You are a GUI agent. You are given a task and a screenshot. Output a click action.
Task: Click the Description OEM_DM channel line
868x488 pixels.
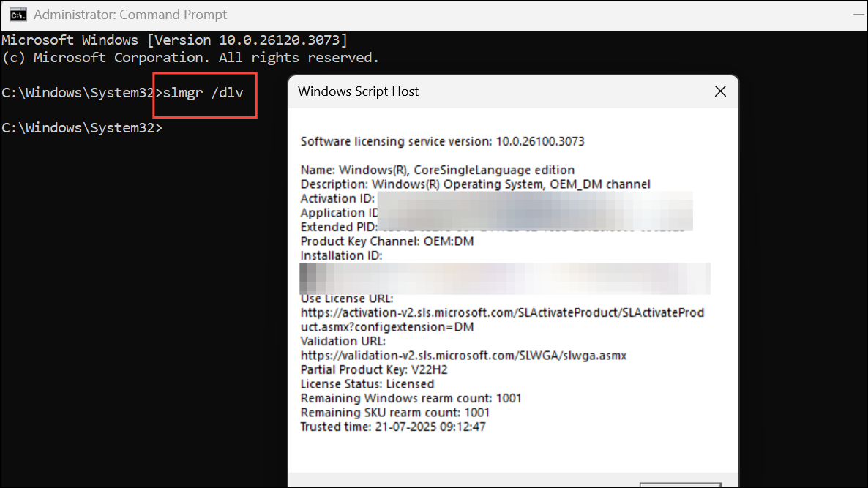coord(476,184)
